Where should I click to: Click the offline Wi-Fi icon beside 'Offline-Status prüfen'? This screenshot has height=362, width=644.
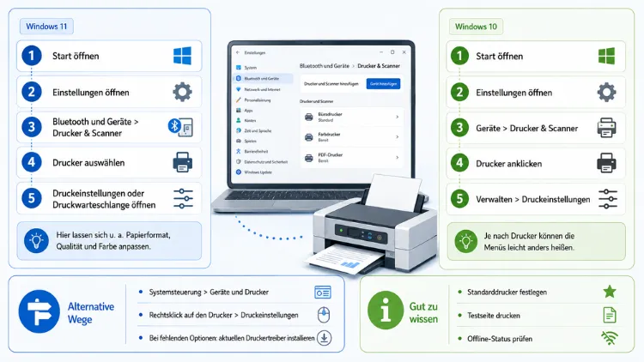click(610, 338)
